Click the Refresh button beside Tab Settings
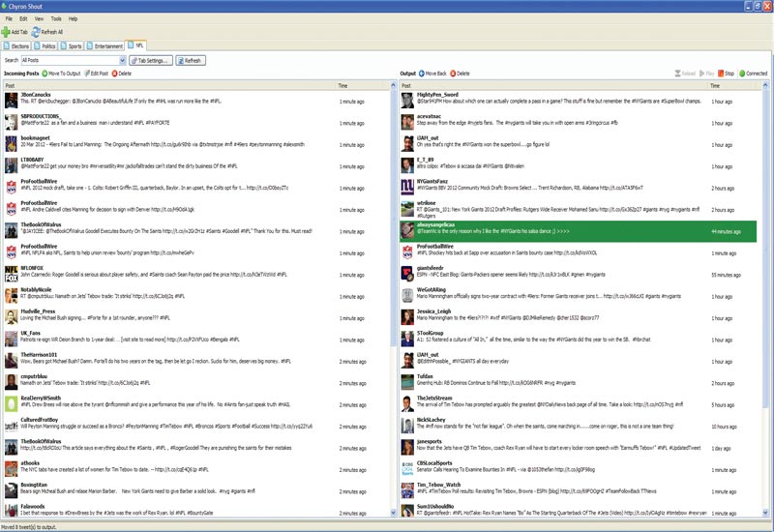The height and width of the screenshot is (532, 774). 191,61
